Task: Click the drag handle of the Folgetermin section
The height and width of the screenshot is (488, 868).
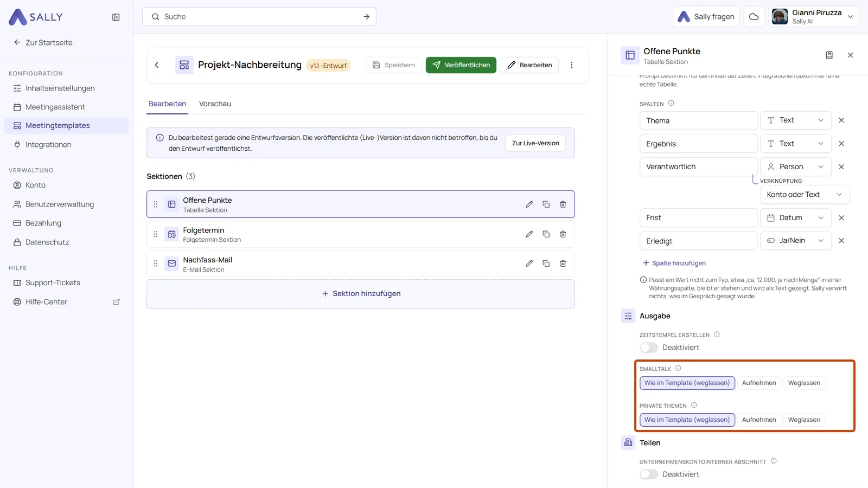Action: coord(155,234)
